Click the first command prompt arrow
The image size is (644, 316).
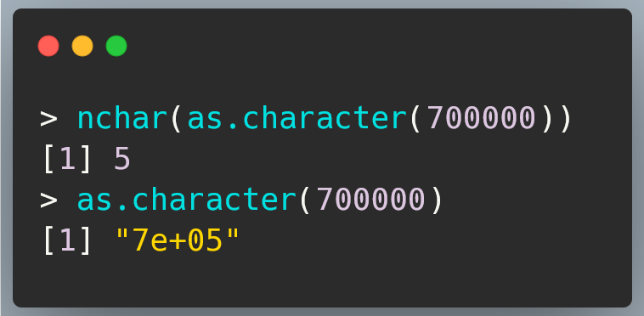(48, 119)
